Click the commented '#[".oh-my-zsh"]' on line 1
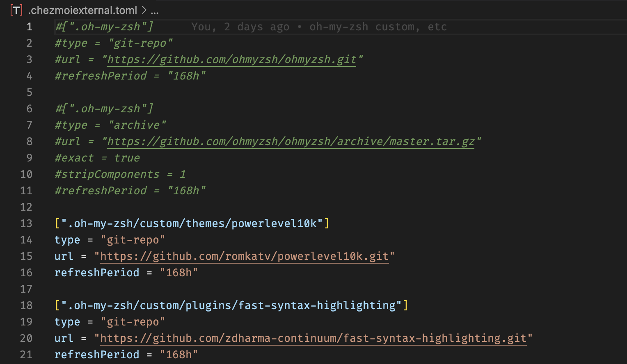Viewport: 627px width, 364px height. coord(104,27)
